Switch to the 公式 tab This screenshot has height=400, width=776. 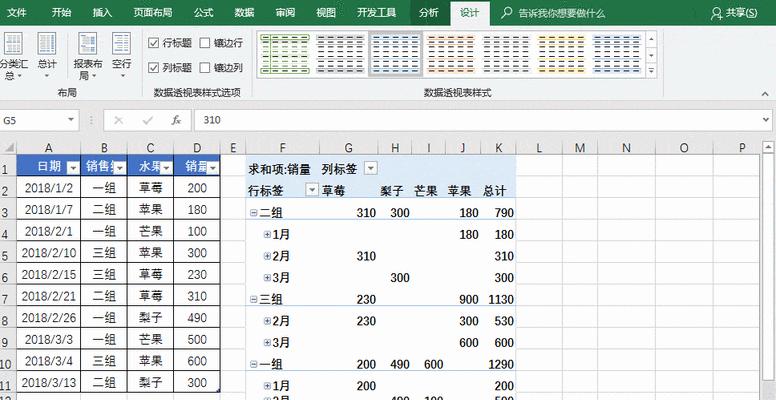click(x=203, y=13)
